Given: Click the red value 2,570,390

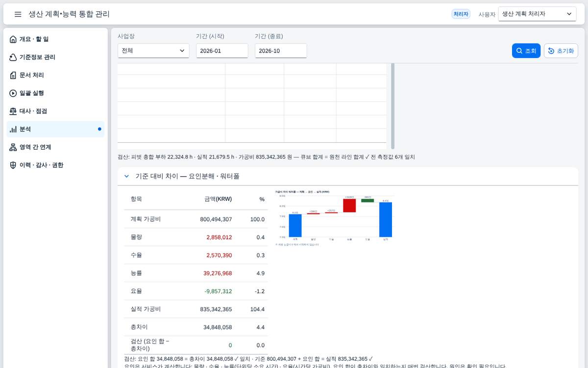Looking at the screenshot, I should tap(219, 255).
